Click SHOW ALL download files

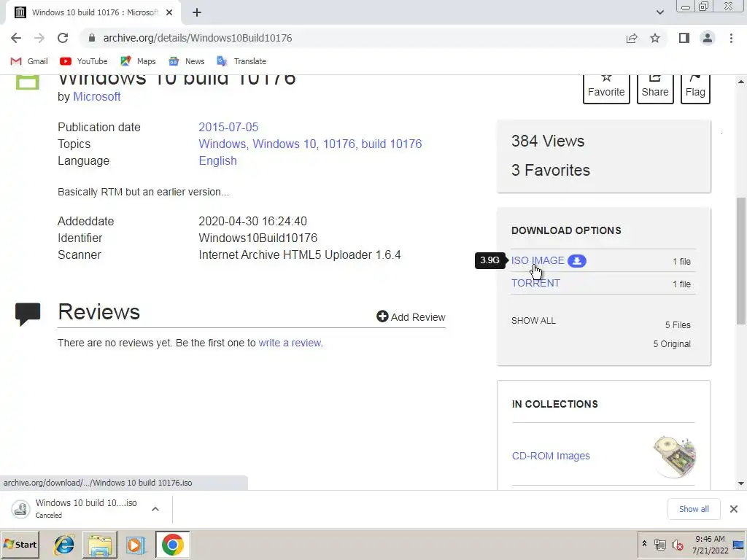pyautogui.click(x=533, y=321)
